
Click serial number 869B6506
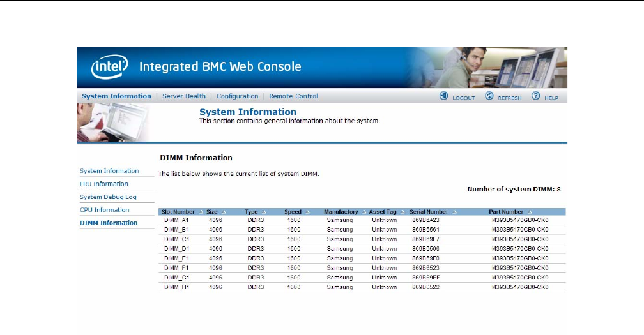coord(425,249)
